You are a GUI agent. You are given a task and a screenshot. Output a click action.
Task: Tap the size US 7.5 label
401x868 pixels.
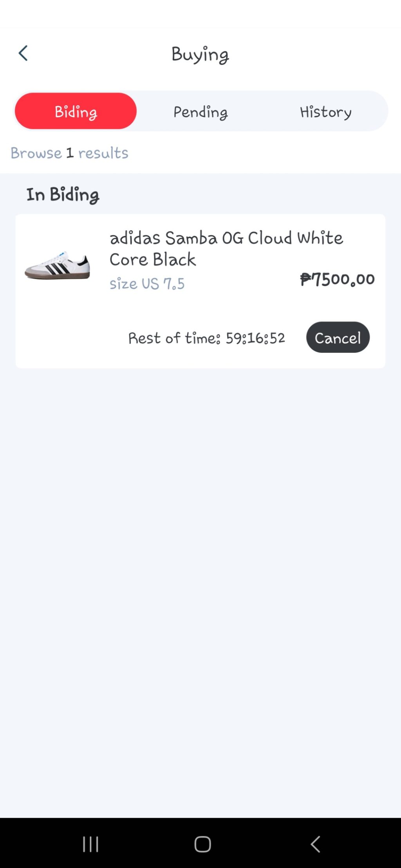[147, 284]
